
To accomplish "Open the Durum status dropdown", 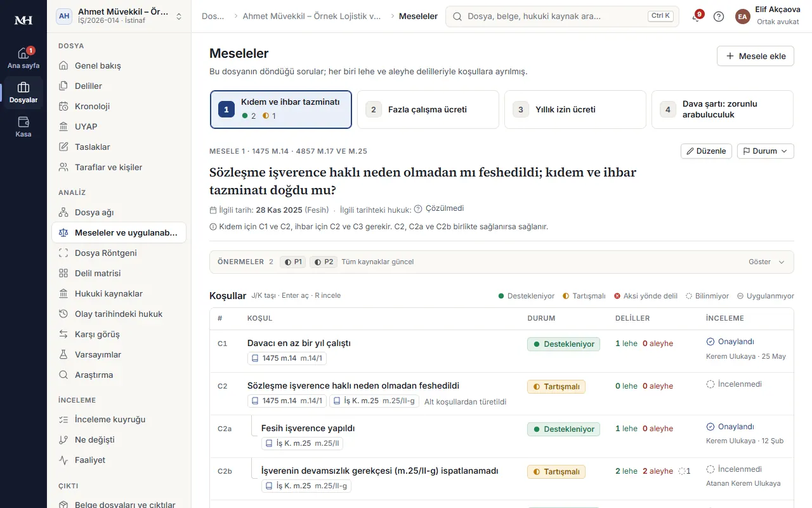I will coord(765,151).
